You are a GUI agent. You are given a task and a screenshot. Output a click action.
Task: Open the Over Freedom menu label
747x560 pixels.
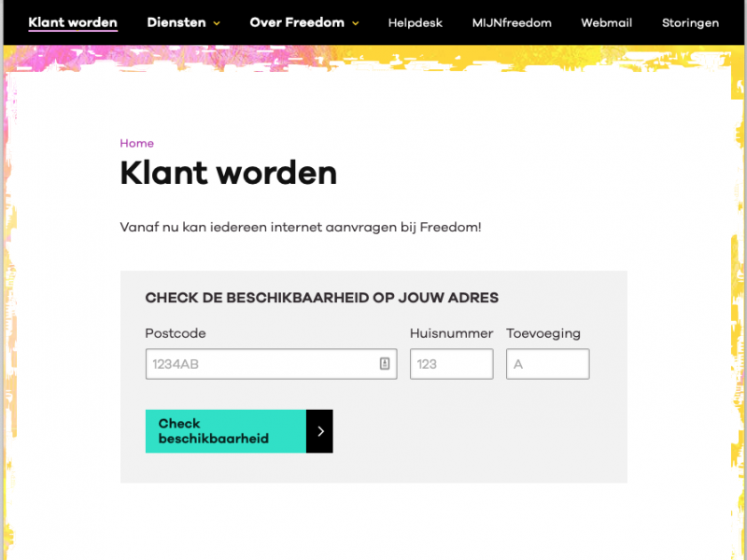point(297,22)
